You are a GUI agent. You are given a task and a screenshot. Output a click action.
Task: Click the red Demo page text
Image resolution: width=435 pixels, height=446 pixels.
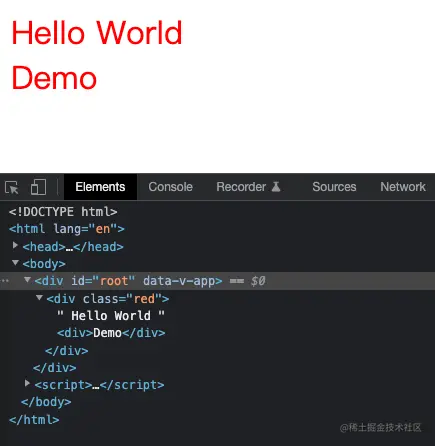(x=54, y=78)
